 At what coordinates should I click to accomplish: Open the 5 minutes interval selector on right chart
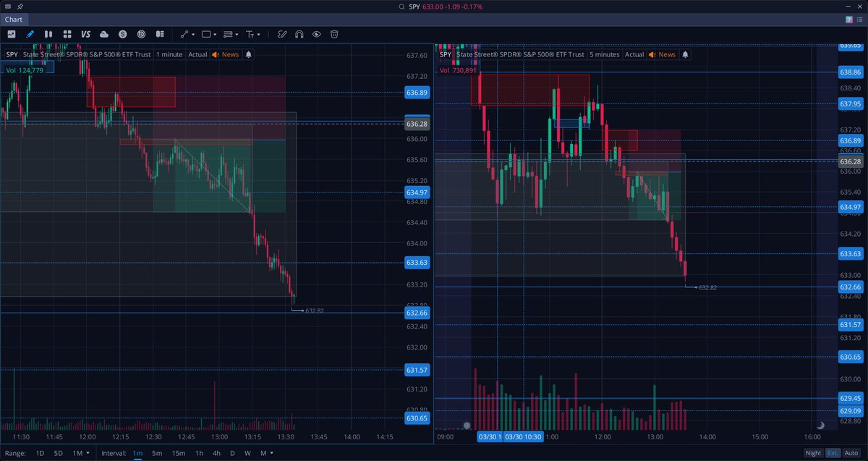[604, 54]
